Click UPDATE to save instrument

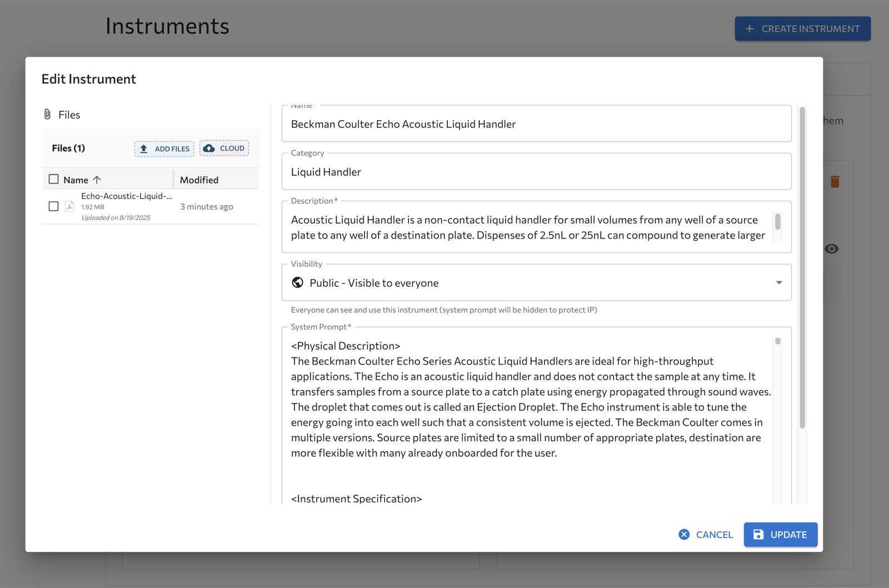click(780, 534)
